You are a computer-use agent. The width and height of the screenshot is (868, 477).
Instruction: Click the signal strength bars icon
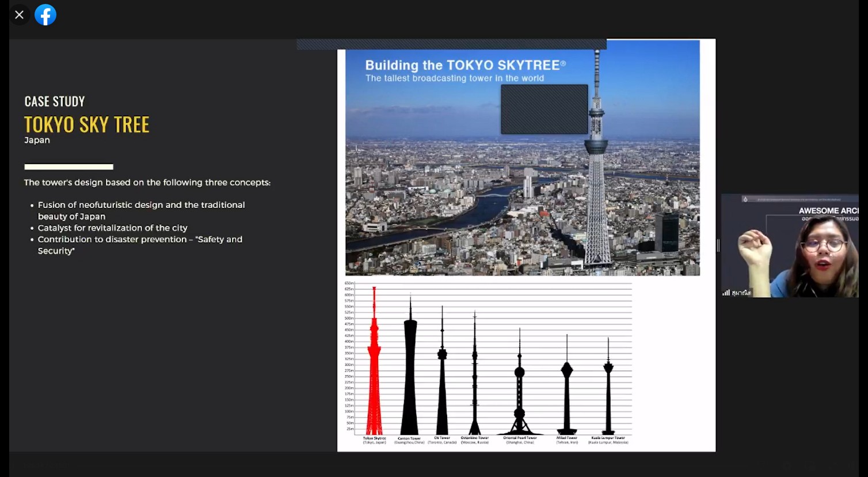[x=726, y=293]
